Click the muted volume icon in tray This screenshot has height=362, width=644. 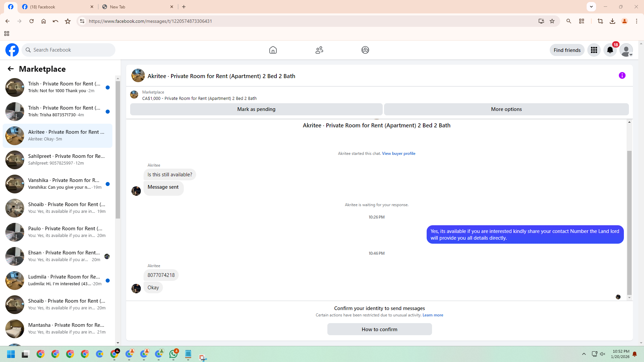tap(603, 354)
